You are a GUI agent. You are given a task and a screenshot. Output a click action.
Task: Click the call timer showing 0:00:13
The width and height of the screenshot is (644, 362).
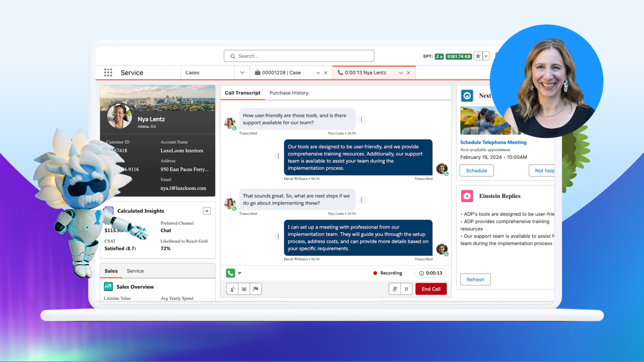point(431,272)
